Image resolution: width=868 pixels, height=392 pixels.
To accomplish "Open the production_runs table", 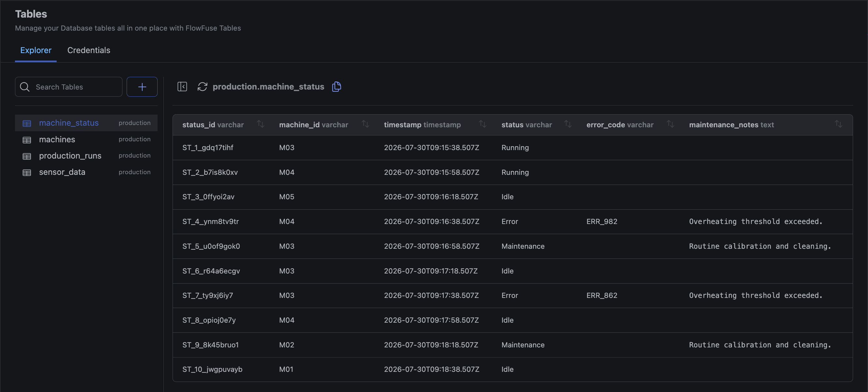I will pyautogui.click(x=86, y=156).
